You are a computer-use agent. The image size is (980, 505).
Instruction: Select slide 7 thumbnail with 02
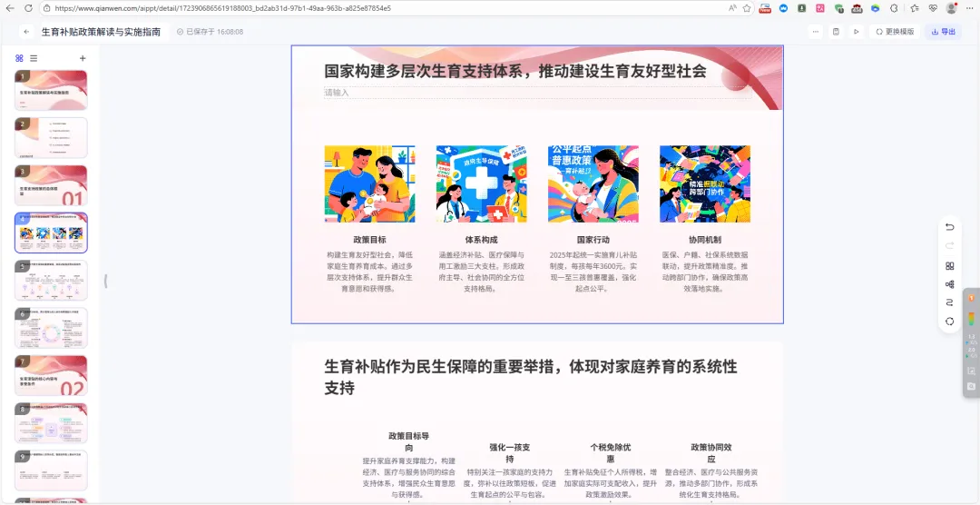tap(51, 375)
